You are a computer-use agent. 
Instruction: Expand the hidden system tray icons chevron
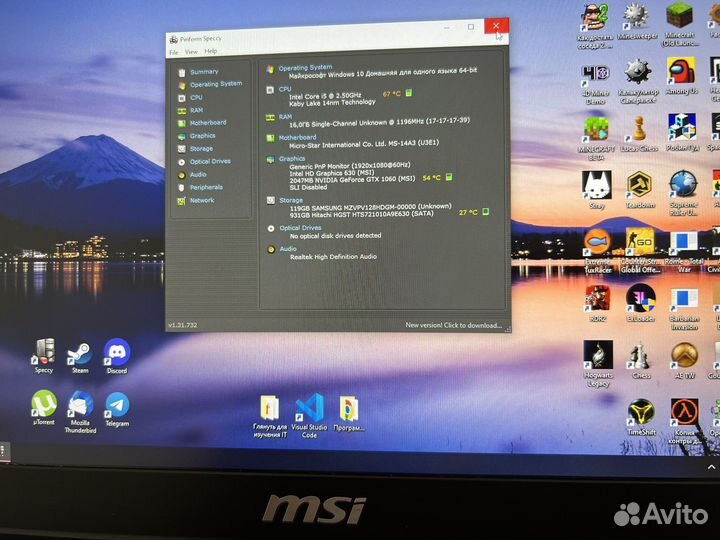click(x=711, y=467)
